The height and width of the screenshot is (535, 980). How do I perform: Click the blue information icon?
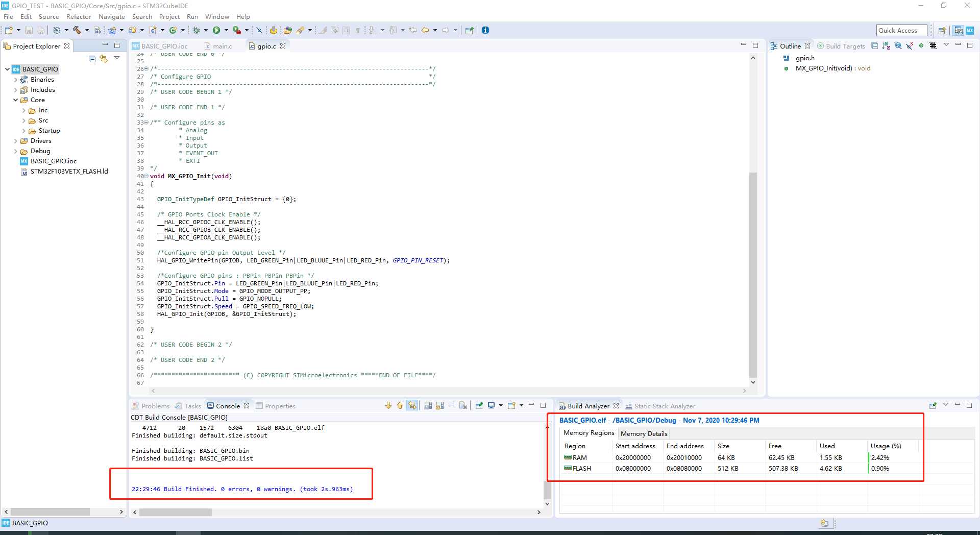(485, 30)
